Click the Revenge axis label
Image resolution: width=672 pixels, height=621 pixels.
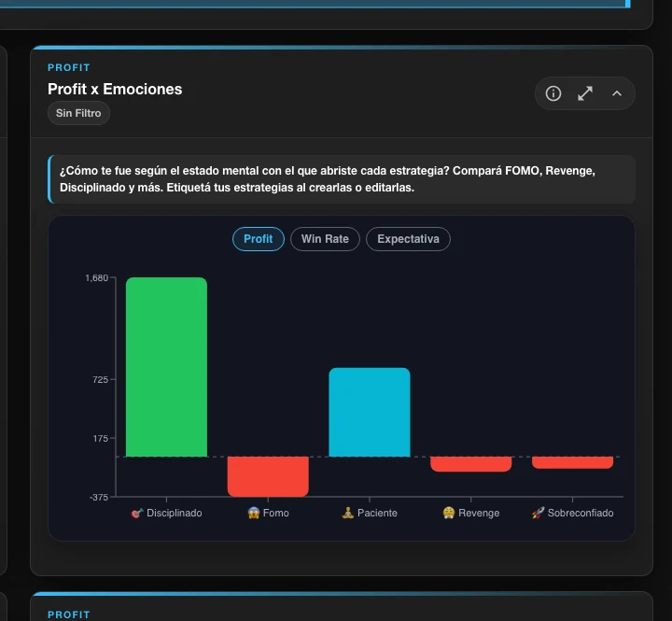pyautogui.click(x=479, y=513)
